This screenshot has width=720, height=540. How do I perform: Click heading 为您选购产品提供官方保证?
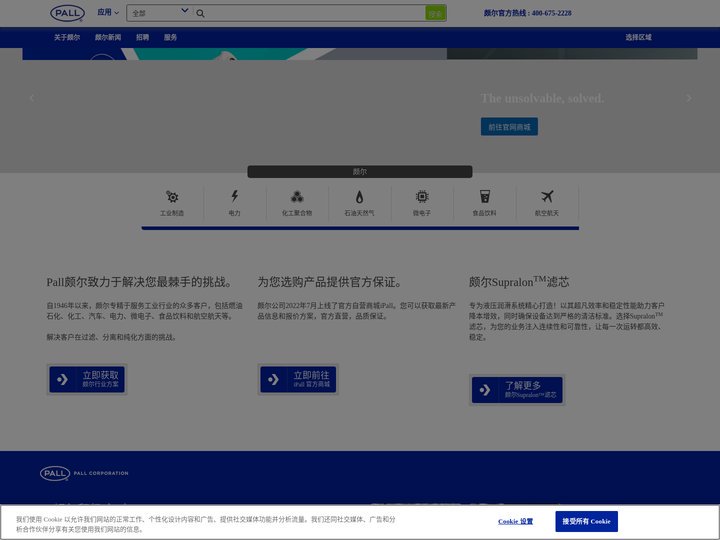pyautogui.click(x=329, y=282)
